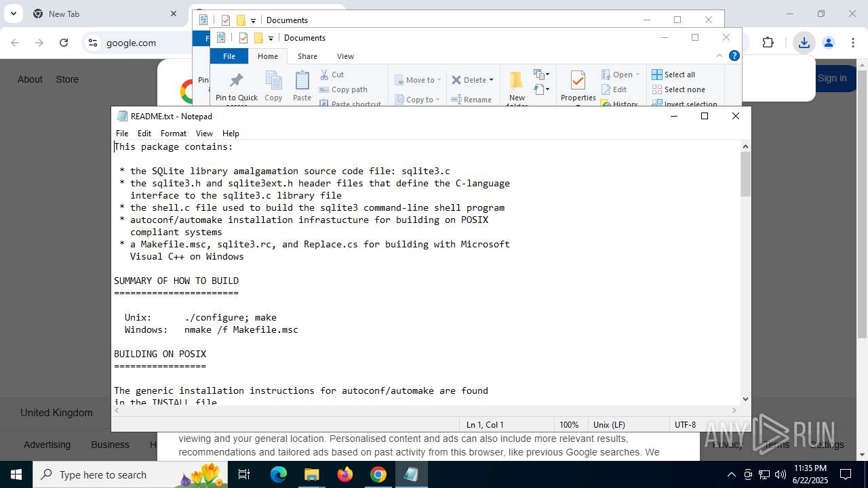Open the Edit menu in Notepad
This screenshot has height=488, width=868.
tap(144, 134)
